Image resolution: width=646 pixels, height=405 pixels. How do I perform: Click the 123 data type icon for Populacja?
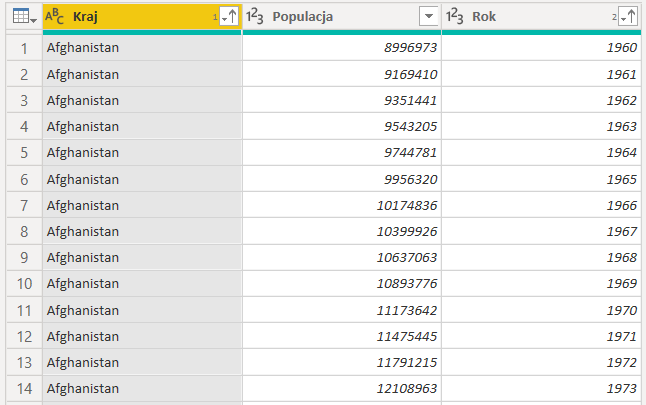pyautogui.click(x=256, y=17)
